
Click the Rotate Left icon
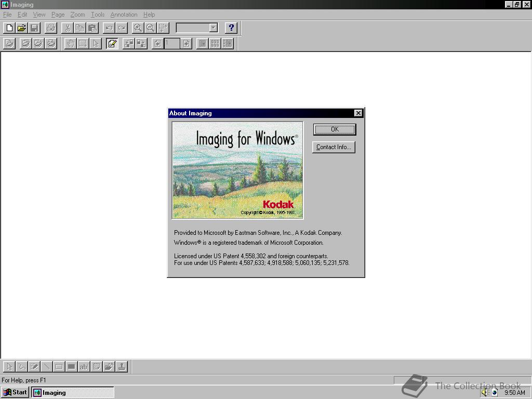click(129, 44)
